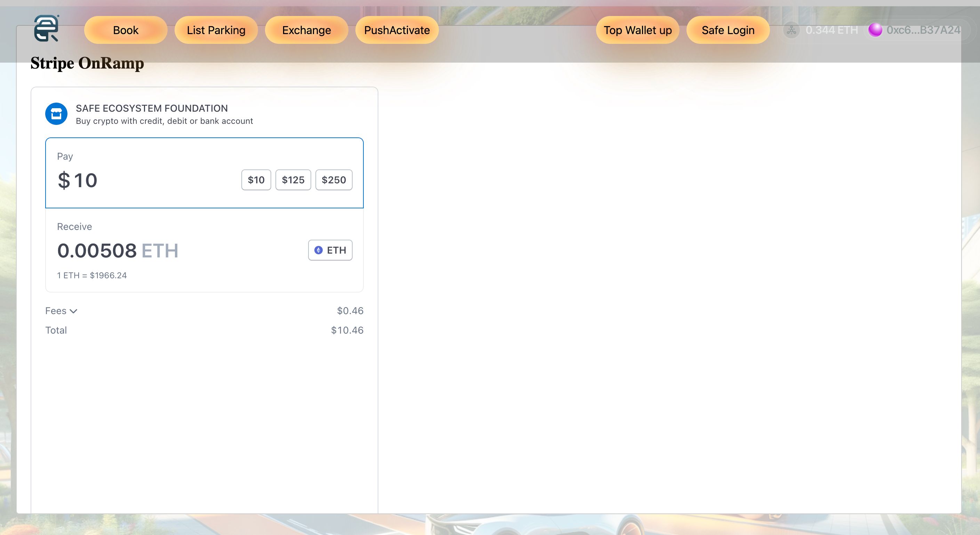Toggle the ETH receive currency selector
Viewport: 980px width, 535px height.
click(331, 250)
